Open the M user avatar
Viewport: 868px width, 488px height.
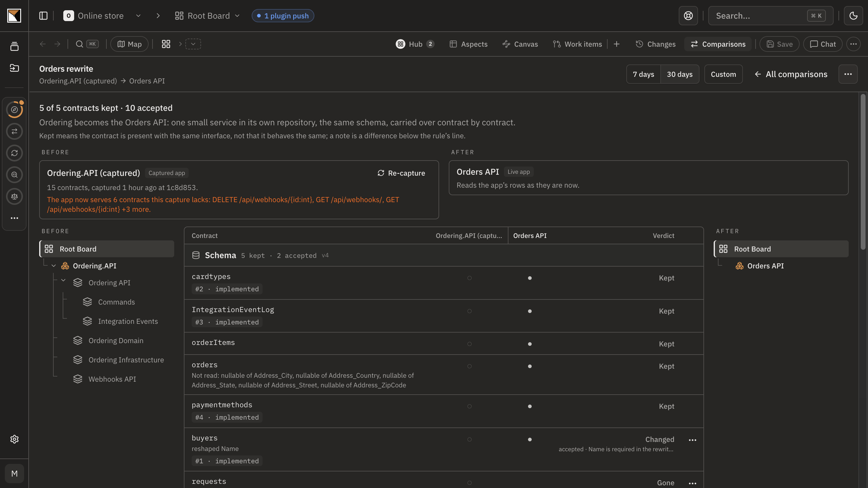(14, 474)
